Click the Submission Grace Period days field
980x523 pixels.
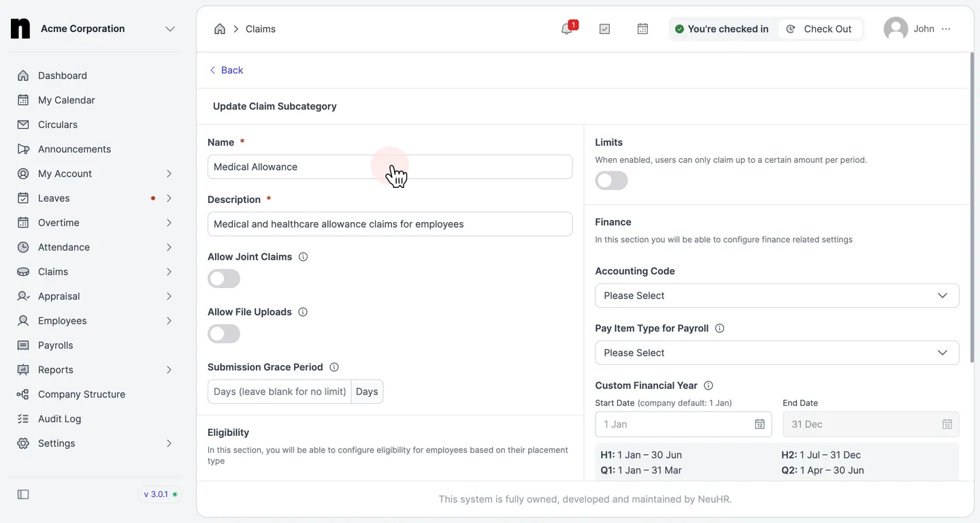point(280,392)
